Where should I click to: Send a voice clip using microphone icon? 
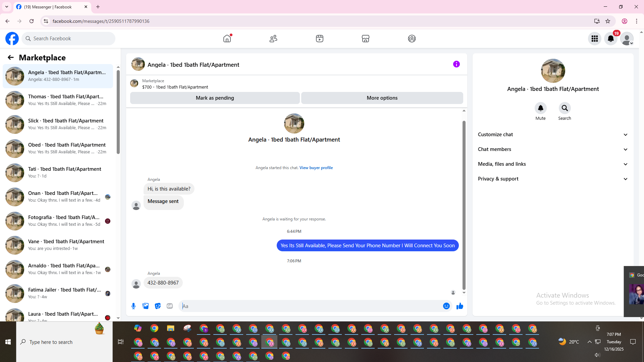133,306
